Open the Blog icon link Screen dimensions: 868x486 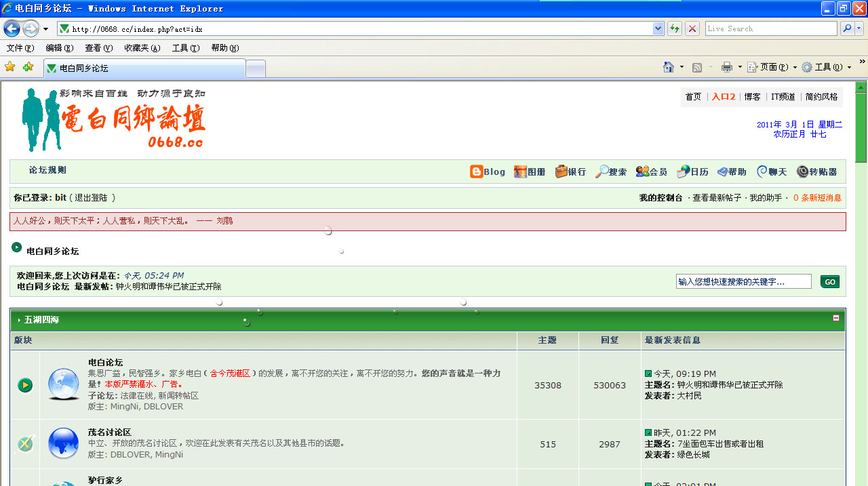pyautogui.click(x=477, y=172)
